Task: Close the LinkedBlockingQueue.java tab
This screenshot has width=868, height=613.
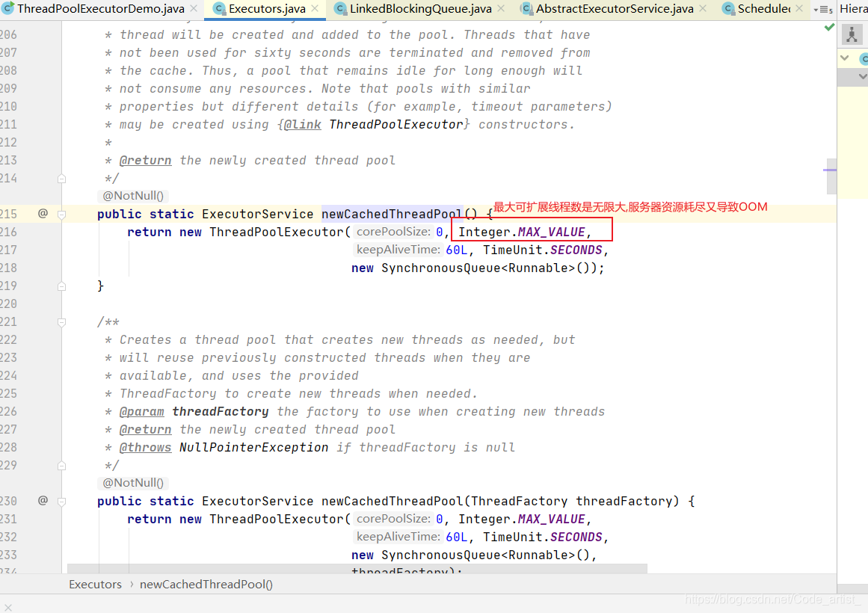Action: tap(501, 9)
